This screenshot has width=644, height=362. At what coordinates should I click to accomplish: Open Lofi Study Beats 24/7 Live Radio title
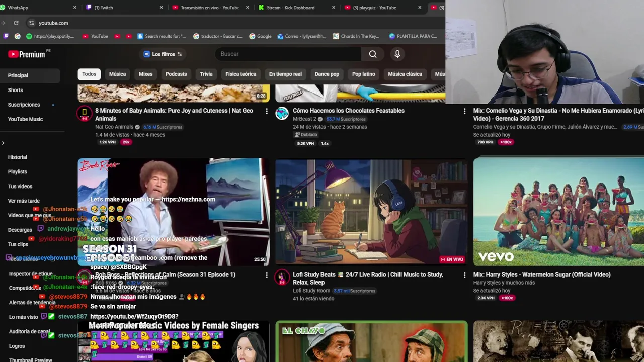pyautogui.click(x=368, y=278)
